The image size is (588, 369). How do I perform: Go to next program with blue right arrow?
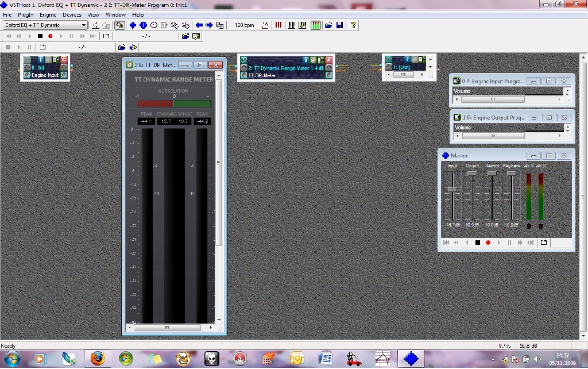(x=209, y=25)
